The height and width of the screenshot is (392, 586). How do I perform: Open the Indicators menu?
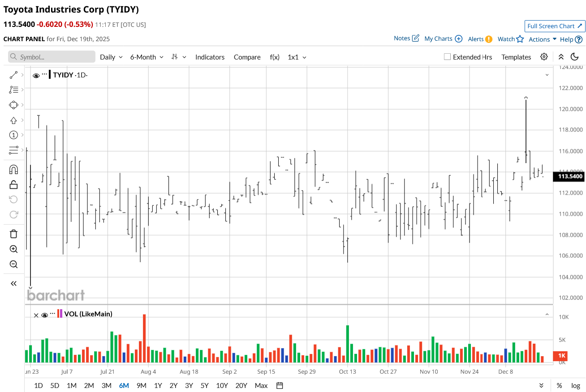point(210,57)
